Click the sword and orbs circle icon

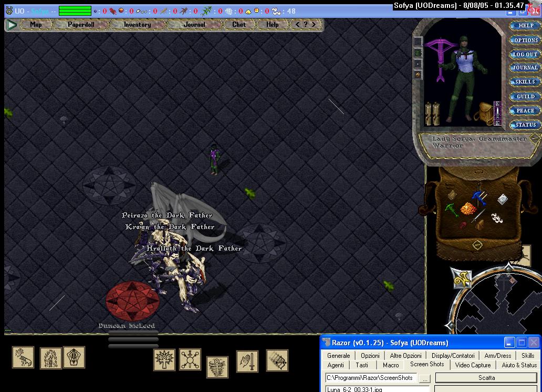pyautogui.click(x=190, y=359)
